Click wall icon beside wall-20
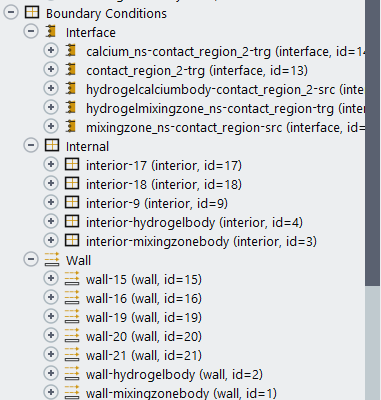 72,335
